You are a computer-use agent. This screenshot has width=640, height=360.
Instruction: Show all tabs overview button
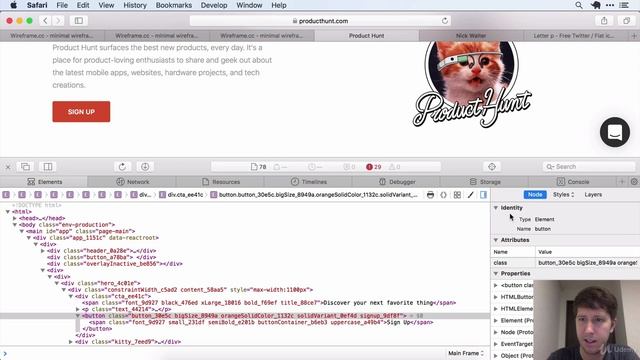[627, 20]
